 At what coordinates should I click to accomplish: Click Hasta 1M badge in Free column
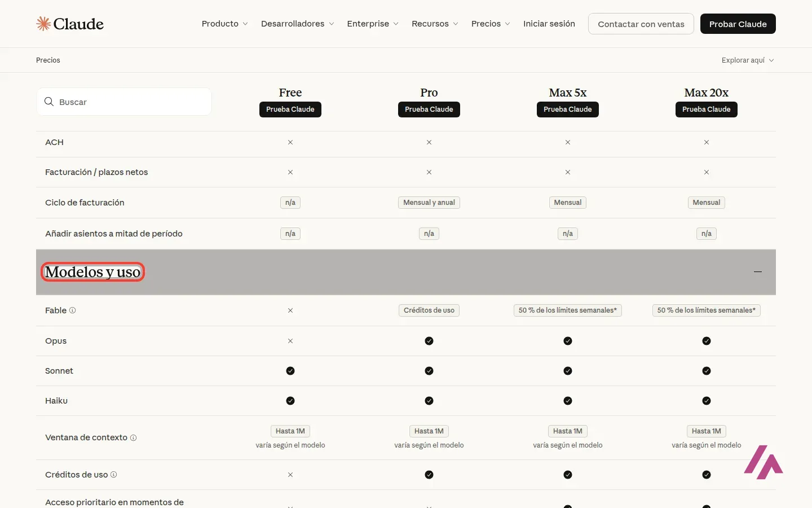pyautogui.click(x=290, y=431)
